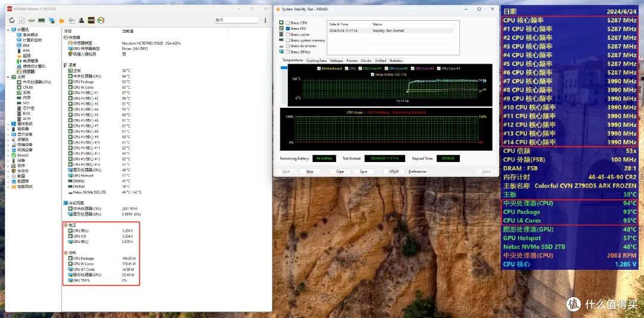Switch to the Cooling Fans tab

317,61
